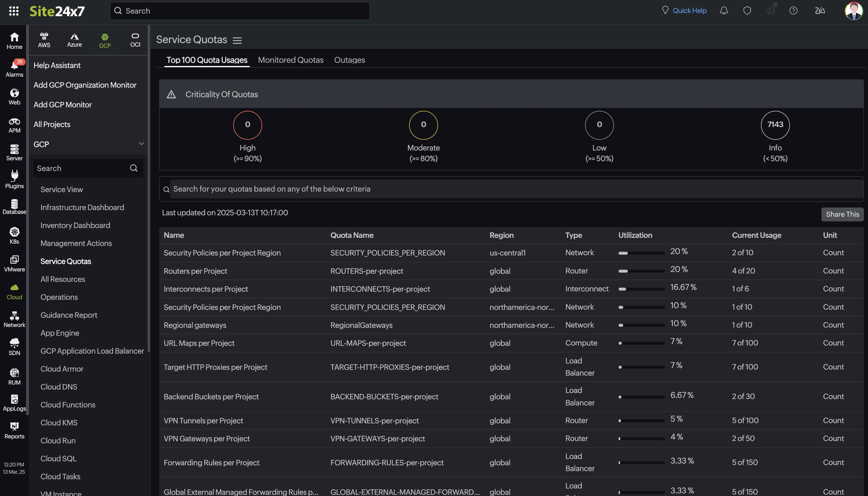Open the K8s section
The height and width of the screenshot is (496, 868).
(14, 236)
